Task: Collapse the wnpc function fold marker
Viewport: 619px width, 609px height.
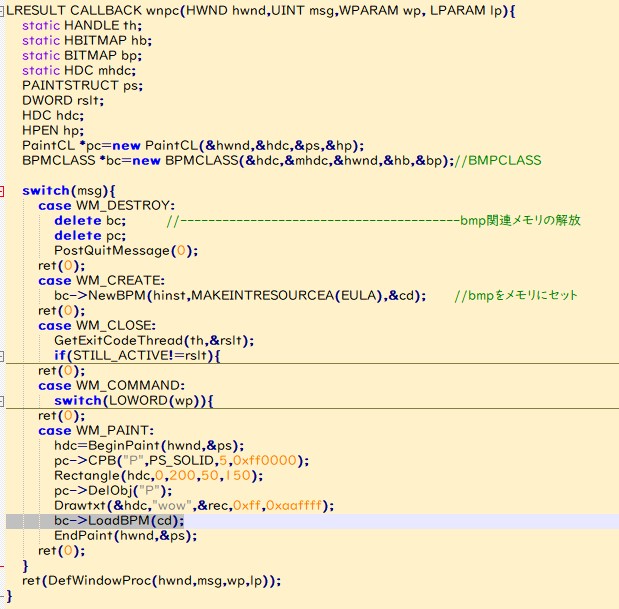Action: (x=2, y=11)
